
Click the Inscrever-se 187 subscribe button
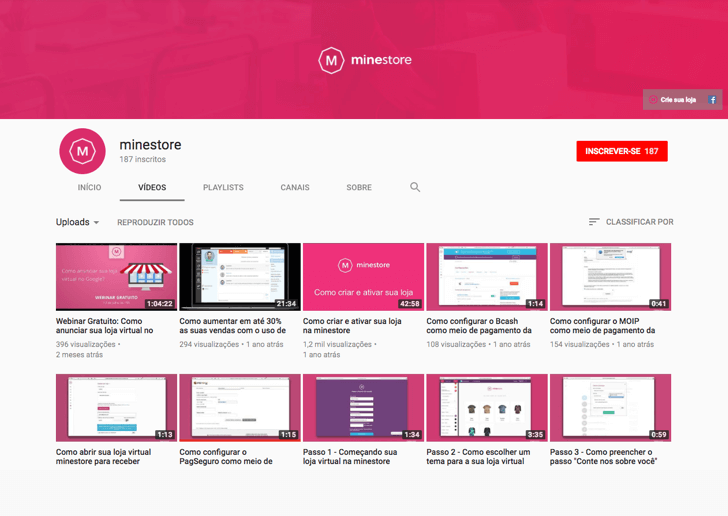tap(622, 151)
